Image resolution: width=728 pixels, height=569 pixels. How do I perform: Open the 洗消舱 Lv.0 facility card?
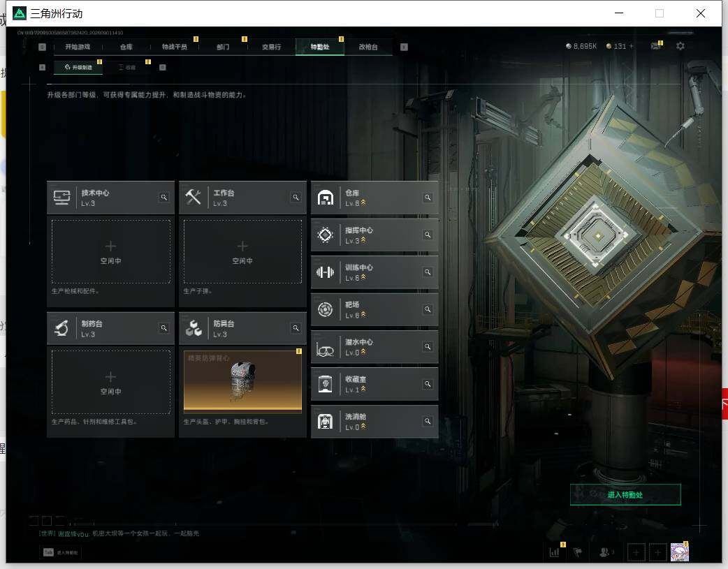[x=374, y=422]
